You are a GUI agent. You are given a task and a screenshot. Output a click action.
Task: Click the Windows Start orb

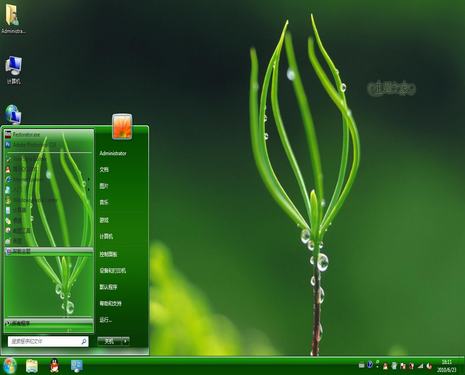coord(9,366)
